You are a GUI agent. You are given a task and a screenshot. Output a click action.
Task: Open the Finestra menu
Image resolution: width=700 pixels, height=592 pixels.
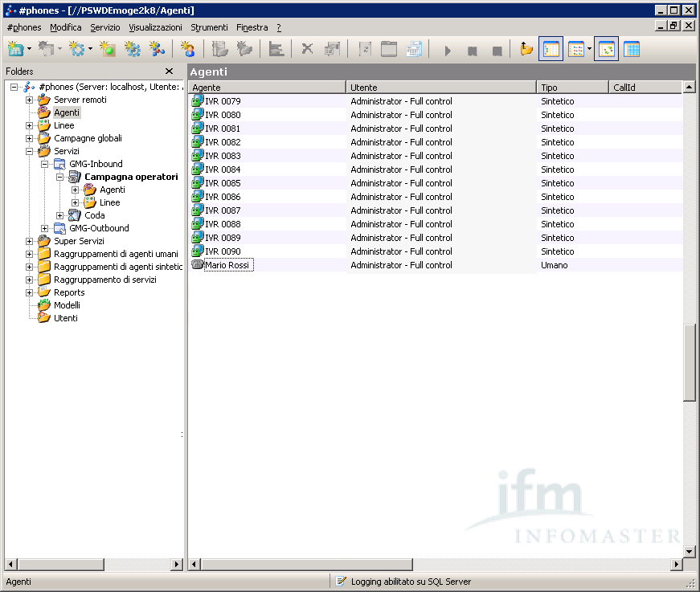(252, 27)
